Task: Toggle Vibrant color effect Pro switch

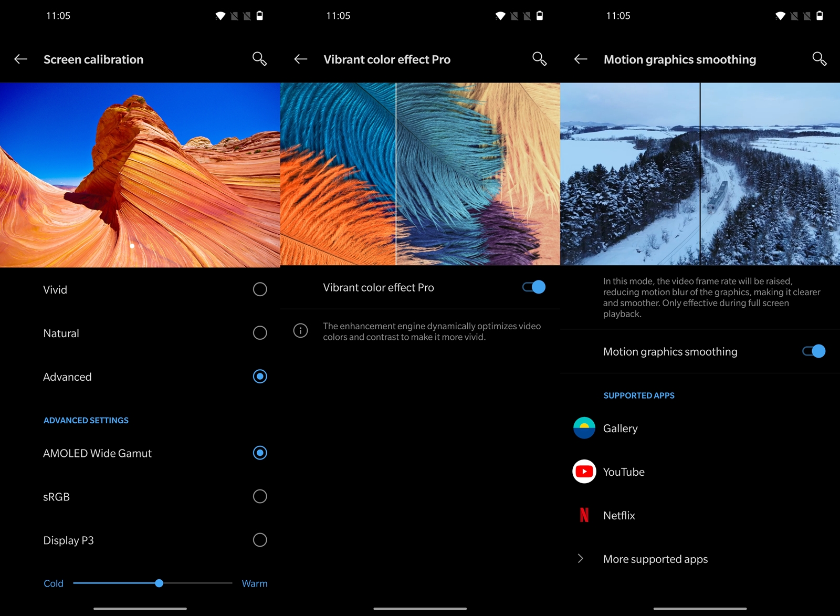Action: tap(534, 287)
